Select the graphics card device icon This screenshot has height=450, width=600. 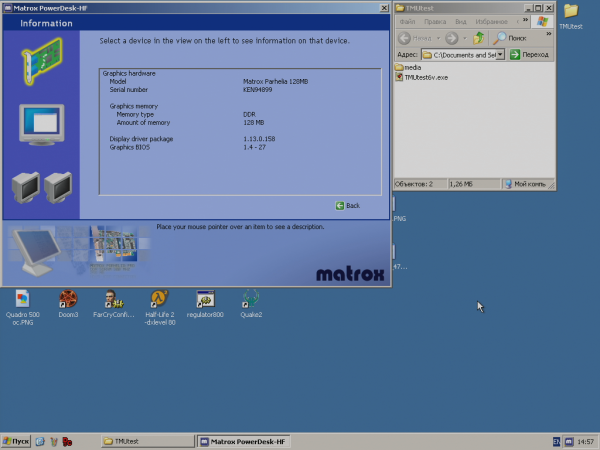(x=42, y=61)
